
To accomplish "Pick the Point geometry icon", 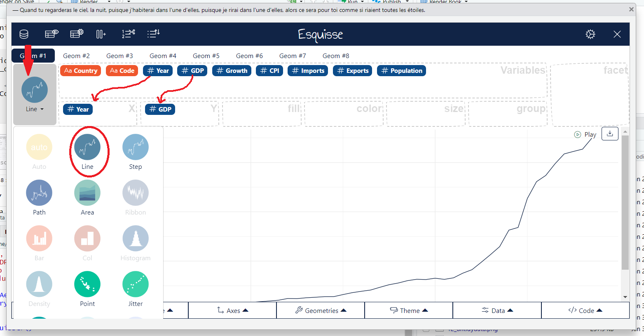I will (x=87, y=284).
